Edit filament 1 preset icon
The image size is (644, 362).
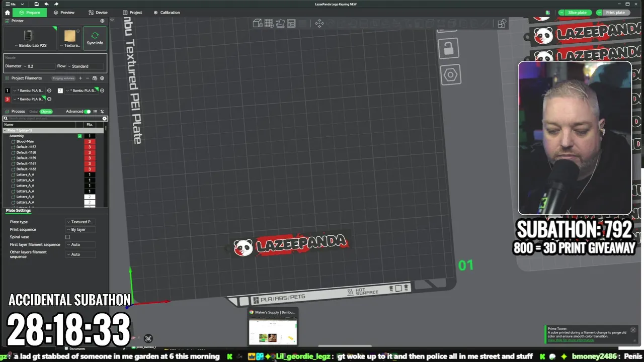(49, 90)
